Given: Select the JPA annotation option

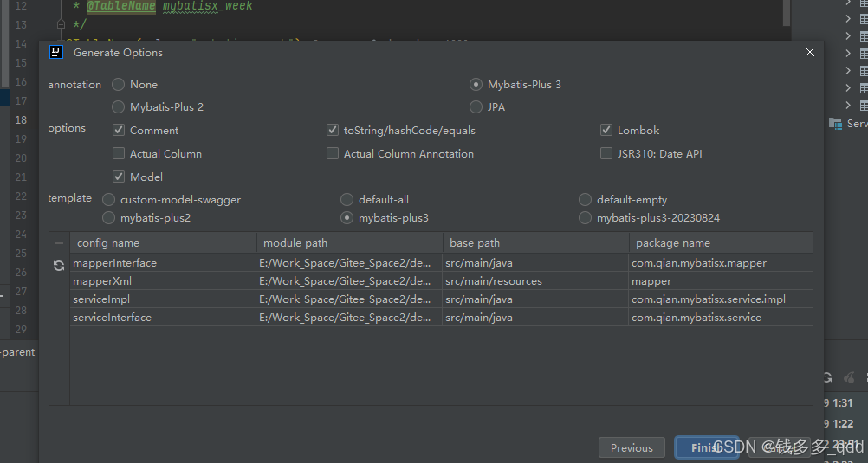Looking at the screenshot, I should coord(476,106).
